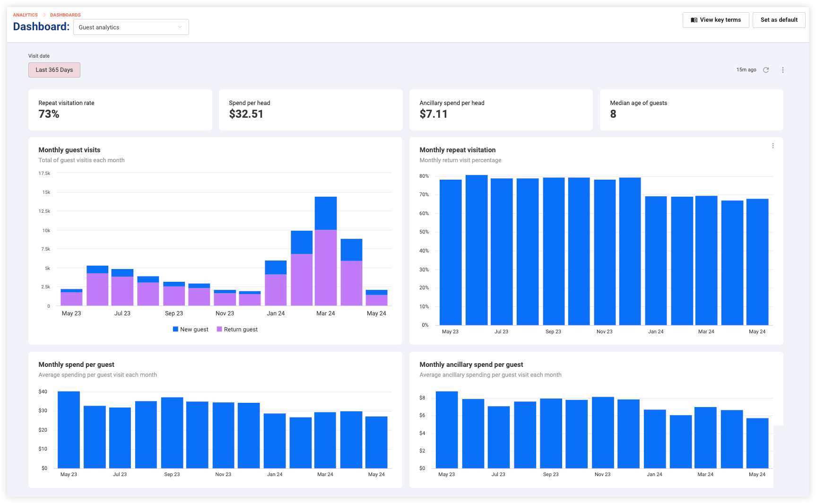Click the breadcrumb chevron separator icon
The height and width of the screenshot is (504, 816).
click(44, 15)
